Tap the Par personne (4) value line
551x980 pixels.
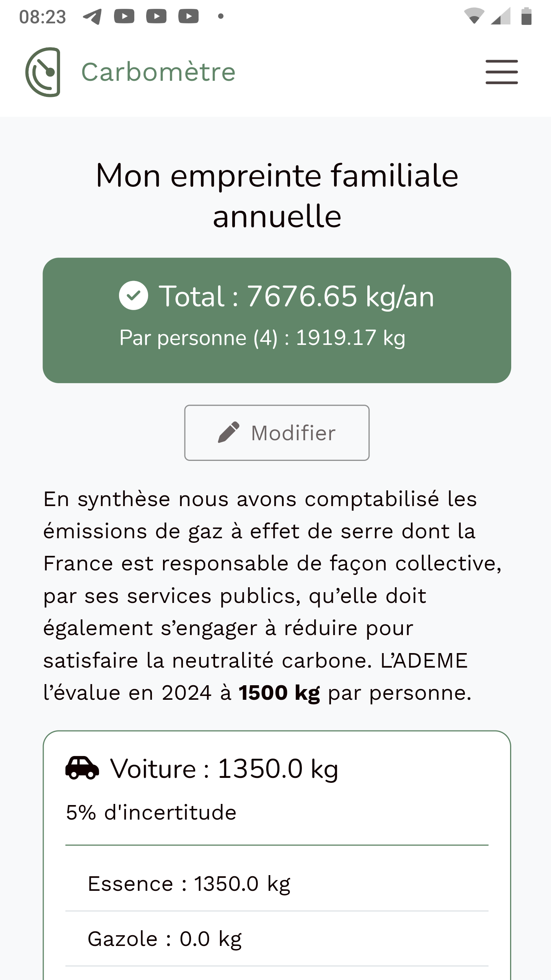pyautogui.click(x=262, y=338)
